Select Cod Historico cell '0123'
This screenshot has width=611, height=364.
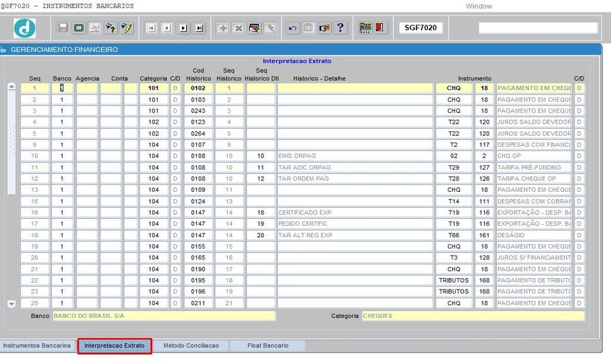(198, 122)
